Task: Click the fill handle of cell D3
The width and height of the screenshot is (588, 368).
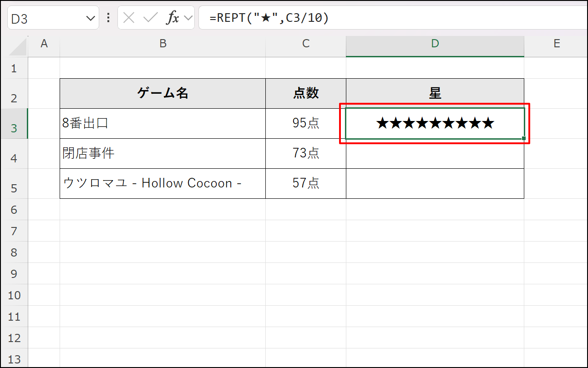Action: [523, 137]
